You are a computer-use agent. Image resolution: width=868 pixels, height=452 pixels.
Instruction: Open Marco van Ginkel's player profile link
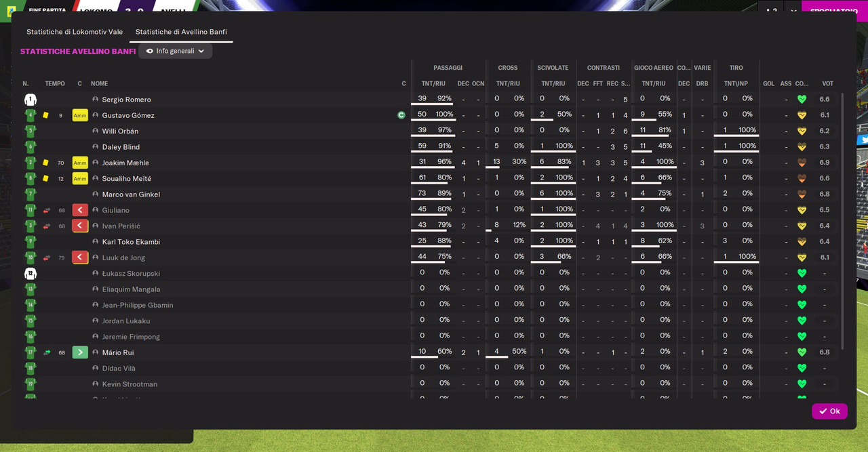131,194
